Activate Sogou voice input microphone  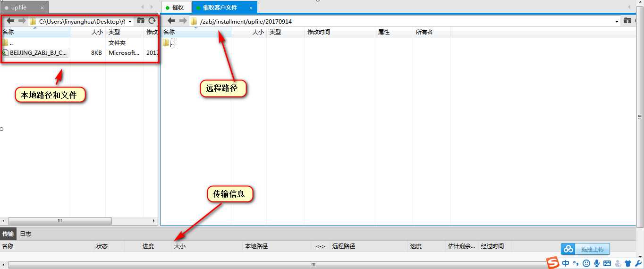tap(597, 263)
